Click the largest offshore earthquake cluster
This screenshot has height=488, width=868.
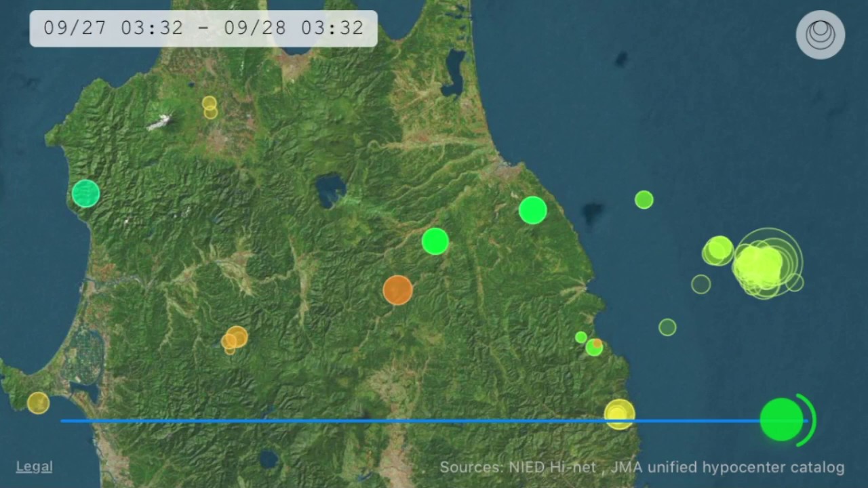(x=763, y=264)
